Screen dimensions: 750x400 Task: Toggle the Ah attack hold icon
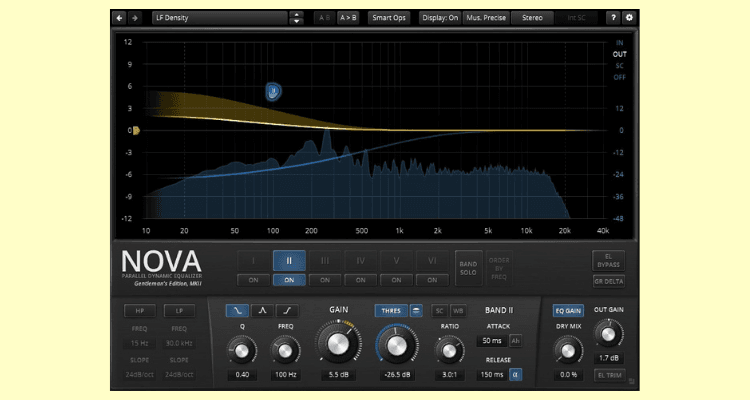point(515,341)
